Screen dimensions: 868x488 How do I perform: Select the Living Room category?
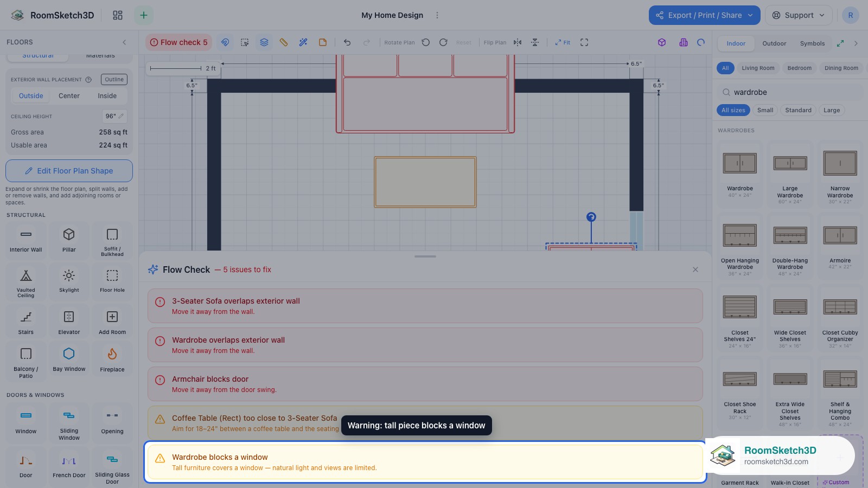coord(758,68)
